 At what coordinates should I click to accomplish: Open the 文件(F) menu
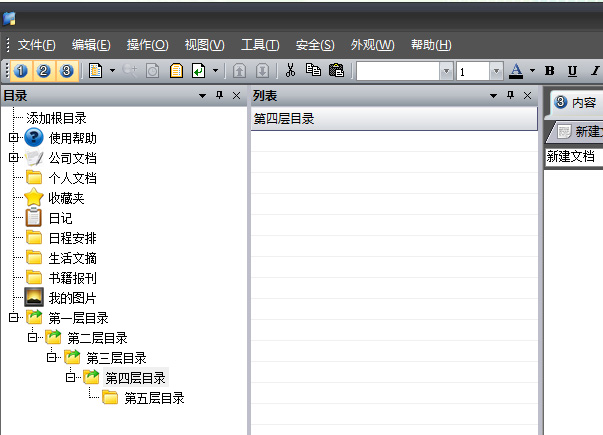click(37, 45)
